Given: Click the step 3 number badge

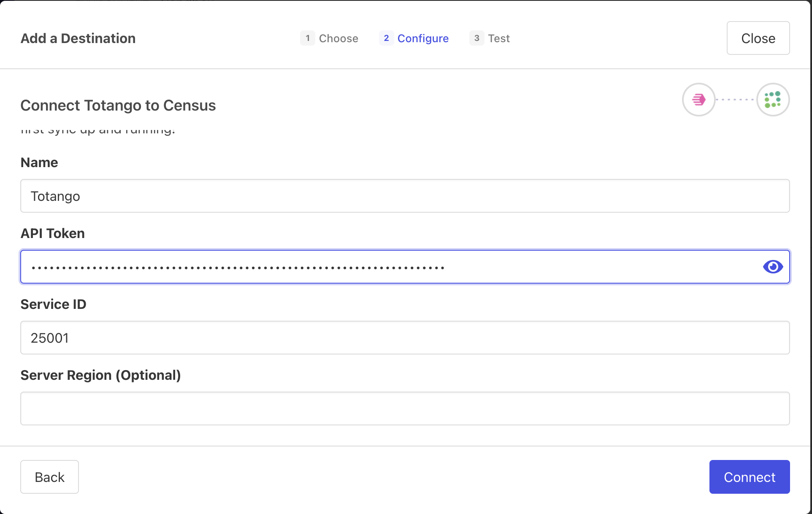Looking at the screenshot, I should point(476,38).
